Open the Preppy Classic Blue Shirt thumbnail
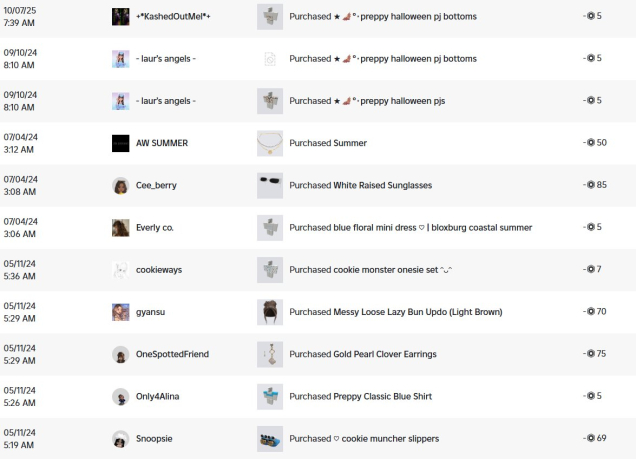636x459 pixels. [x=269, y=396]
